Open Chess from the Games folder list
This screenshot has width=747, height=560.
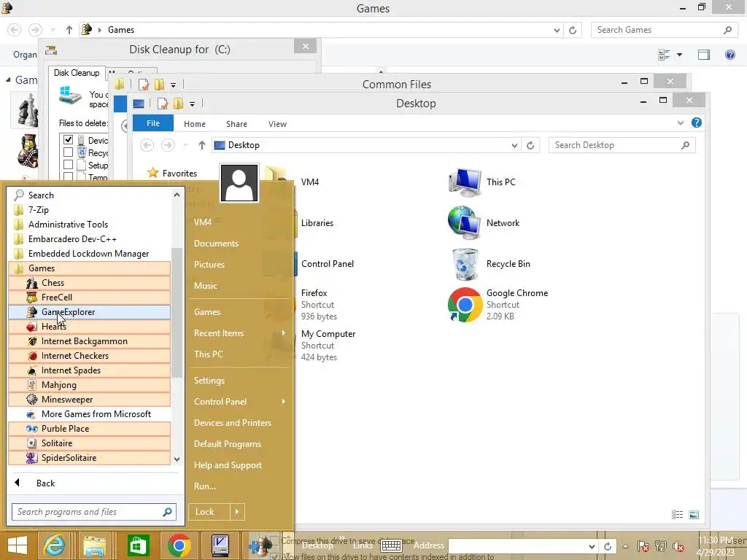click(89, 283)
